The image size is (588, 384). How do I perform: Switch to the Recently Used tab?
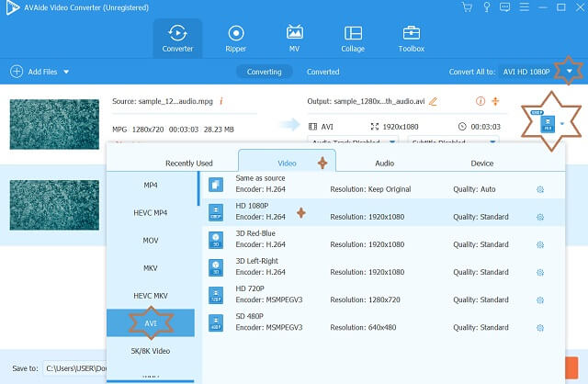(x=188, y=163)
